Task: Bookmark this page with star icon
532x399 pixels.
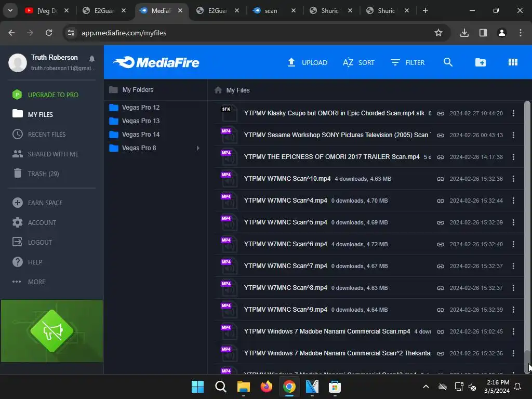Action: pos(438,33)
